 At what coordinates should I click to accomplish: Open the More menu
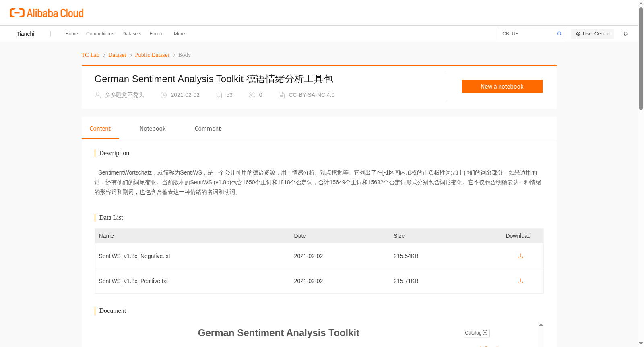(x=180, y=34)
